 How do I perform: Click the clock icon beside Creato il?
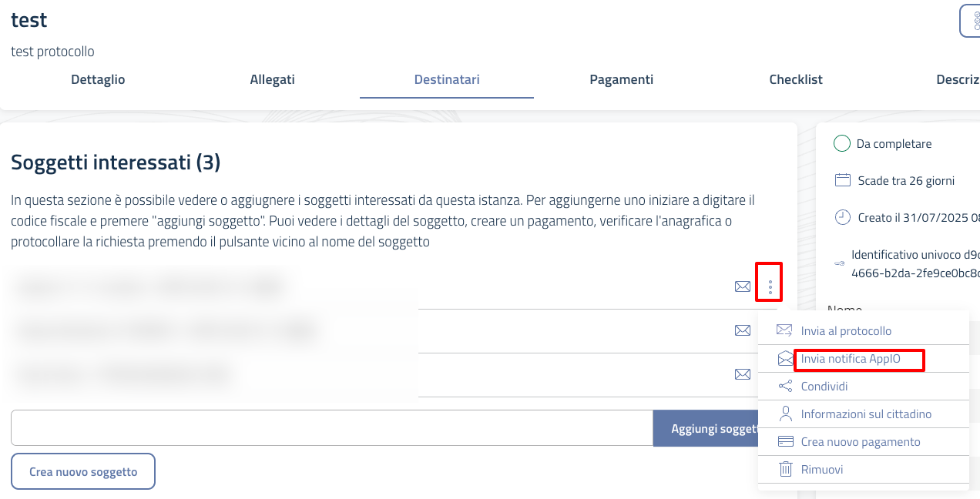pos(841,217)
